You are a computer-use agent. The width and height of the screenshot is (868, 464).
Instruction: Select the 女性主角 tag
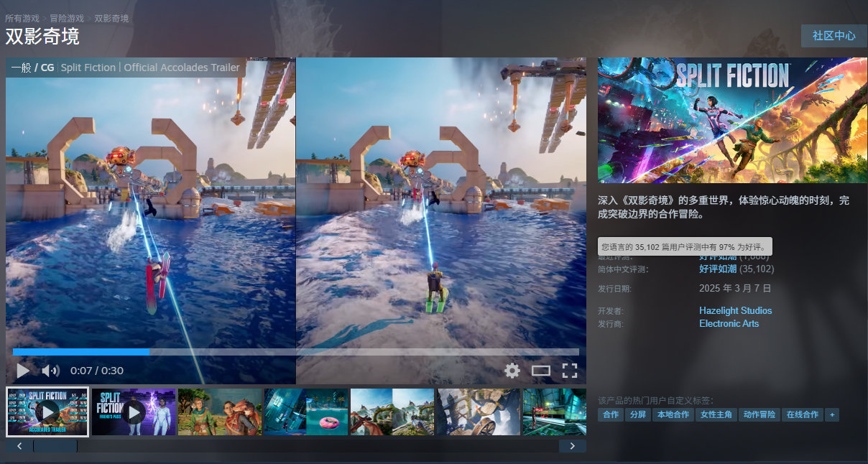pos(716,415)
